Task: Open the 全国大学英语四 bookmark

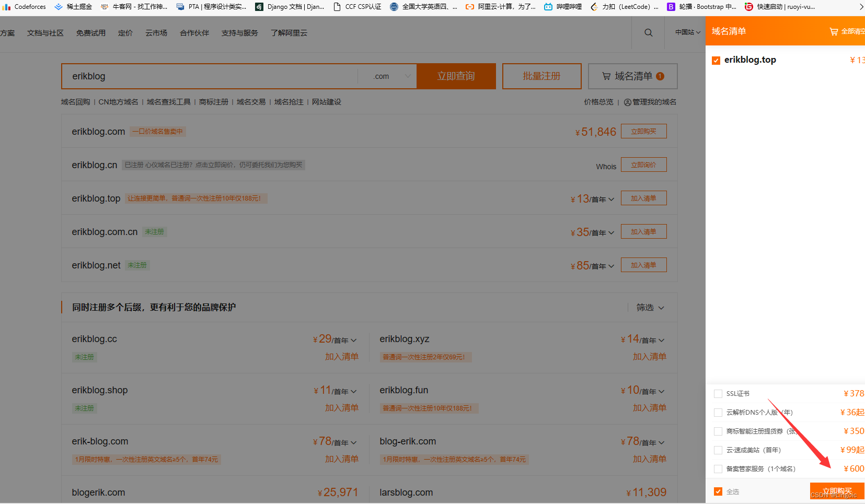Action: 423,7
